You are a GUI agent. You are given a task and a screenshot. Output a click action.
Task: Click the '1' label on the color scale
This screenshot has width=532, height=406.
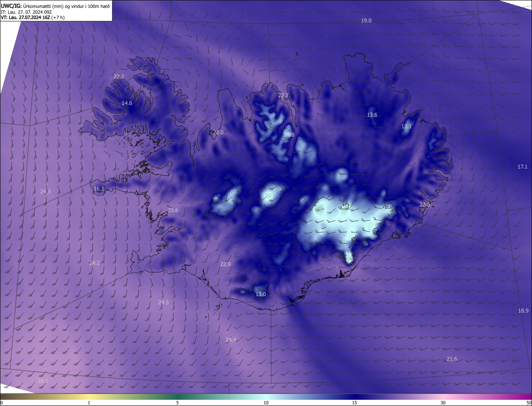pyautogui.click(x=89, y=403)
